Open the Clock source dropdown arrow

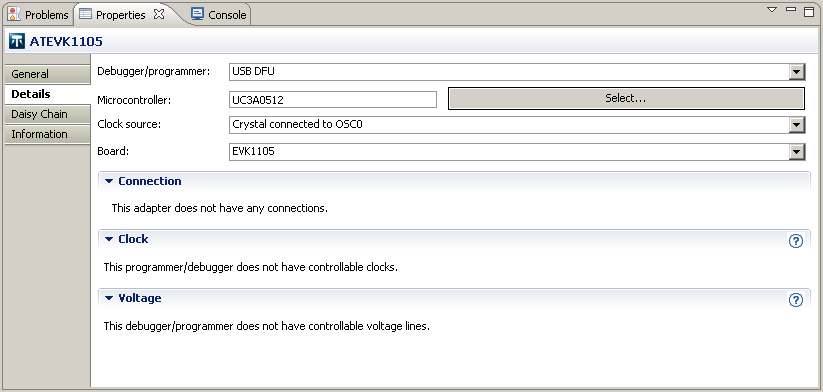click(797, 125)
